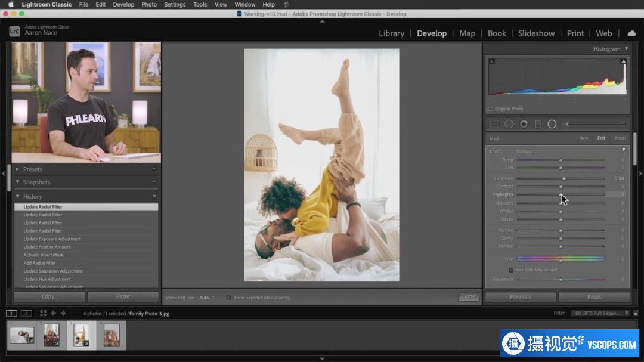Image resolution: width=644 pixels, height=362 pixels.
Task: Click the cloud sync status icon
Action: coord(631,33)
